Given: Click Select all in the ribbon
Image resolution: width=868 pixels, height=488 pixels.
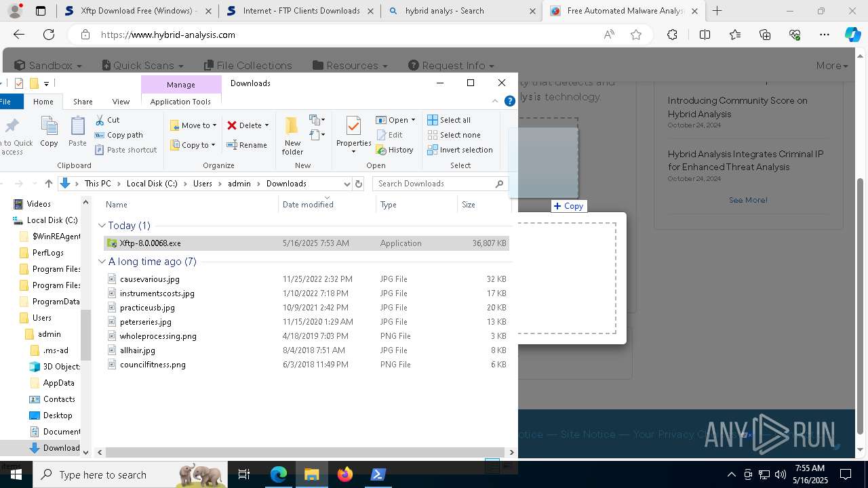Looking at the screenshot, I should [449, 120].
